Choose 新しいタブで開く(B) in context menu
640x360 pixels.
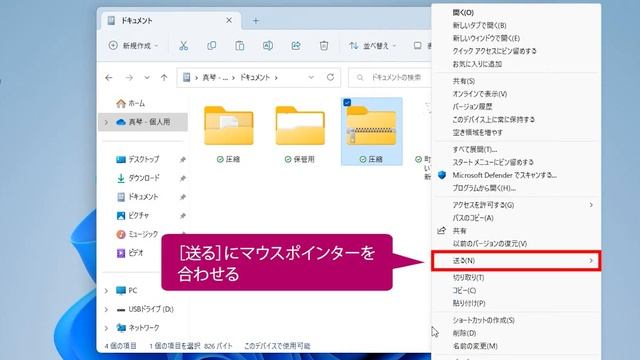(x=479, y=25)
